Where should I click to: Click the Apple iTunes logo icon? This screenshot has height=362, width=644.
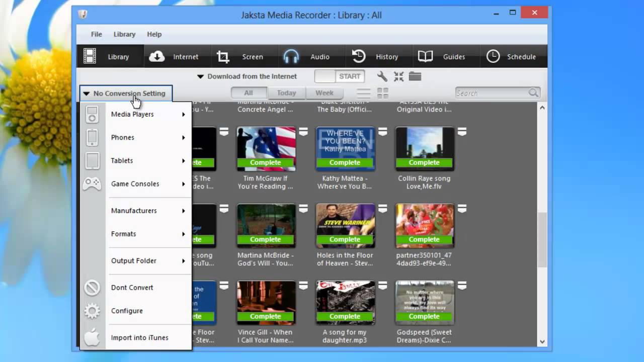coord(92,337)
